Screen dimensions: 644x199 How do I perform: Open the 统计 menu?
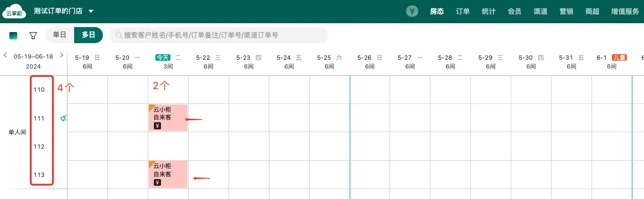pos(489,12)
